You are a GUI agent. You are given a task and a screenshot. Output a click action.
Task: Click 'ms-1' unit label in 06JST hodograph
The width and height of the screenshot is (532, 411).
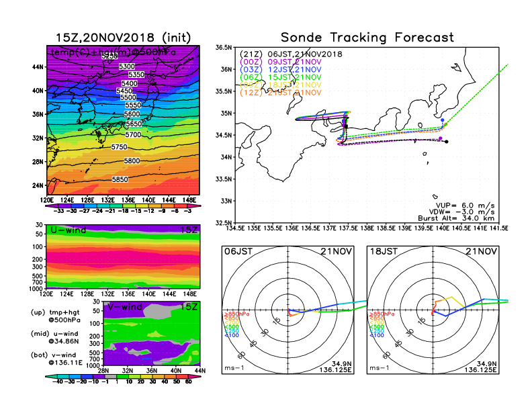click(x=234, y=368)
